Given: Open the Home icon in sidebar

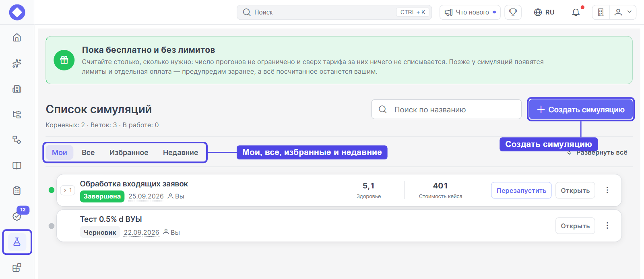Looking at the screenshot, I should (17, 37).
